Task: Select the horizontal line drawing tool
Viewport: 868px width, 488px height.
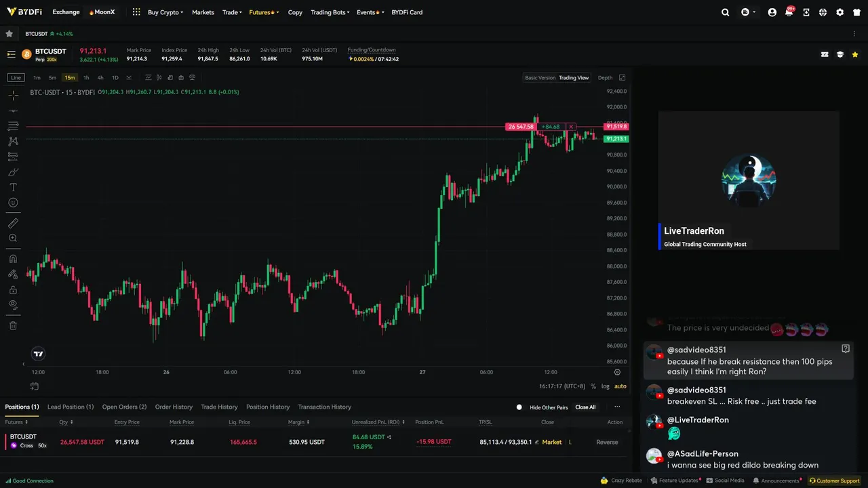Action: (x=13, y=110)
